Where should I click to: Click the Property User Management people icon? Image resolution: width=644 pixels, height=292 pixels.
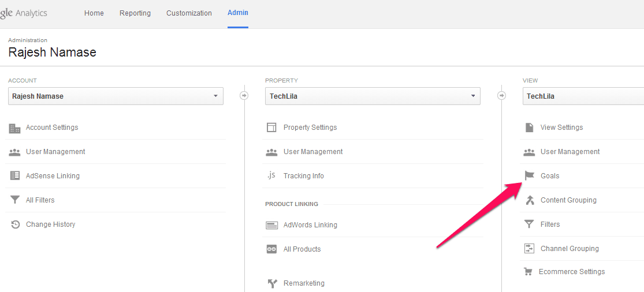coord(271,152)
